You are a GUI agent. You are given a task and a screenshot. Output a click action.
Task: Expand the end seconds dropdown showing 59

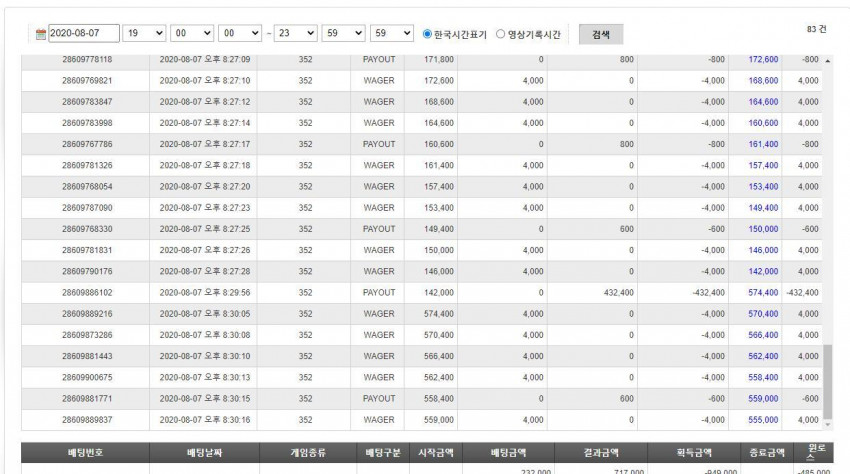[x=392, y=33]
